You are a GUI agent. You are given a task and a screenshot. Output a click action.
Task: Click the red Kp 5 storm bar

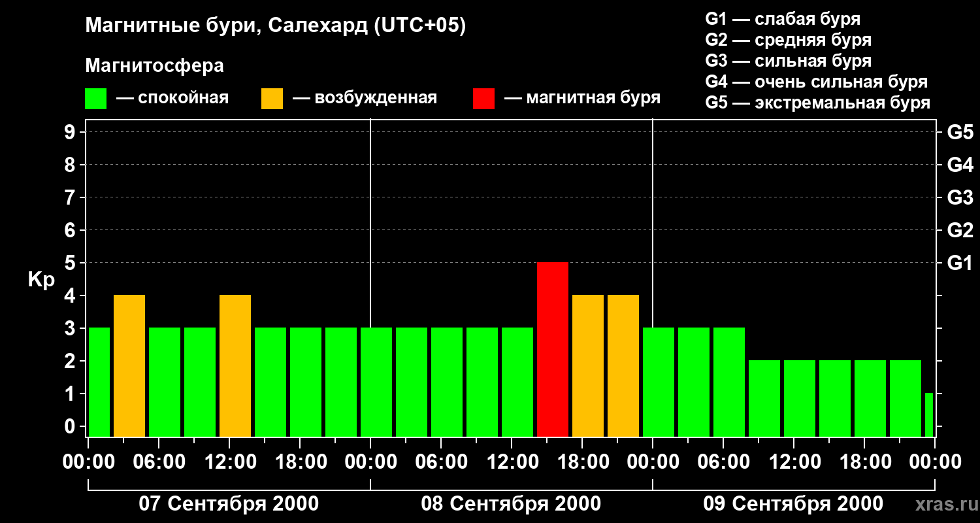[553, 350]
